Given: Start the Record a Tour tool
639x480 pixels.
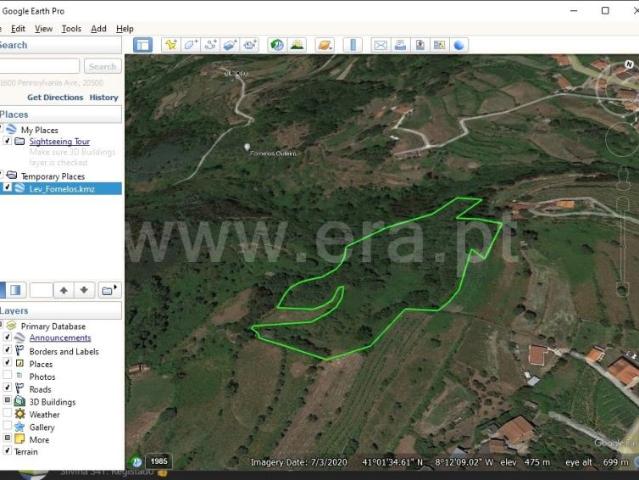Looking at the screenshot, I should click(249, 45).
